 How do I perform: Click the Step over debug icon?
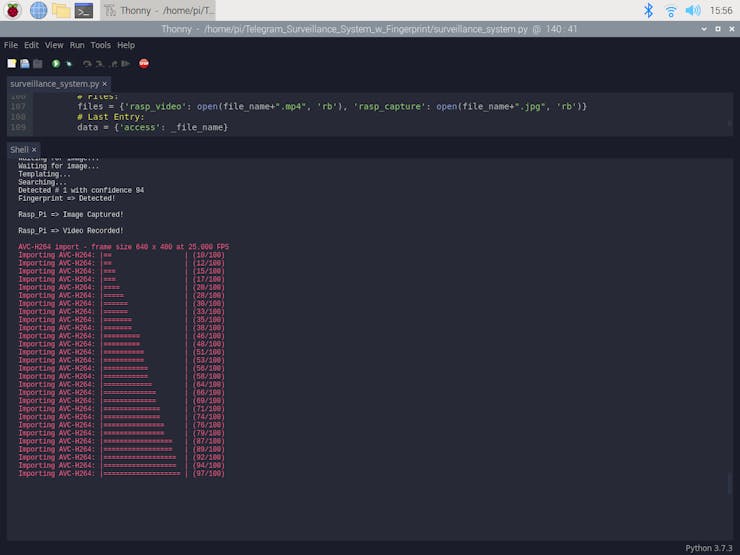pyautogui.click(x=87, y=63)
